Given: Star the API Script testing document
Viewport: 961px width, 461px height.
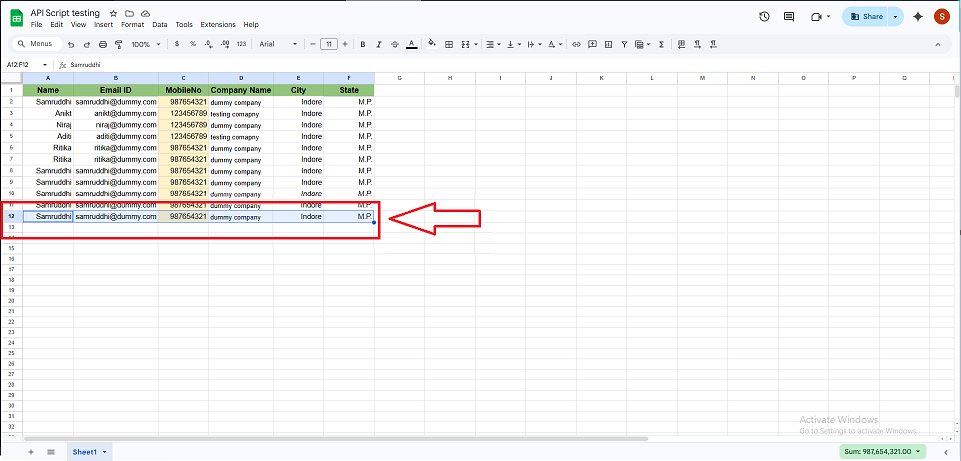Looking at the screenshot, I should click(x=113, y=12).
